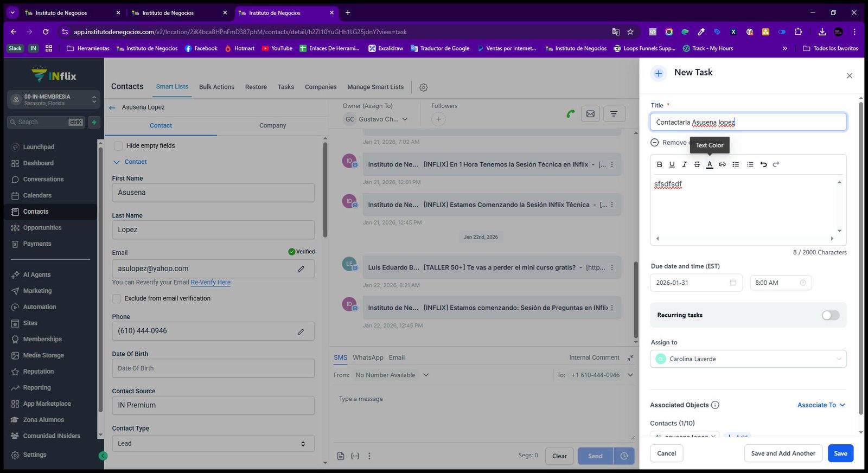The width and height of the screenshot is (868, 473).
Task: Apply strikethrough formatting in task editor
Action: (x=697, y=164)
